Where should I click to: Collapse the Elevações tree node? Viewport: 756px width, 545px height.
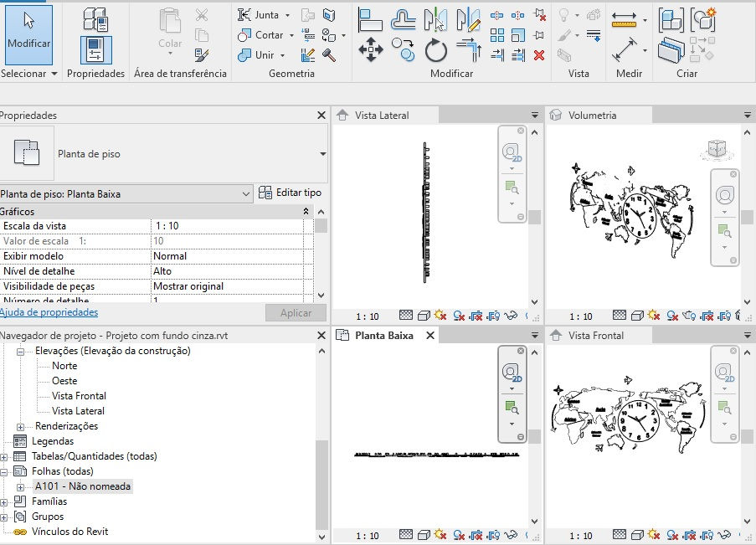[20, 352]
